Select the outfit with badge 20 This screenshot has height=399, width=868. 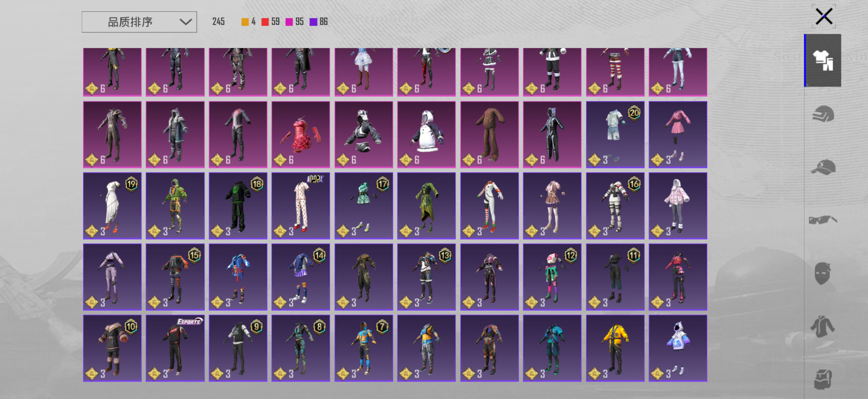[x=615, y=135]
